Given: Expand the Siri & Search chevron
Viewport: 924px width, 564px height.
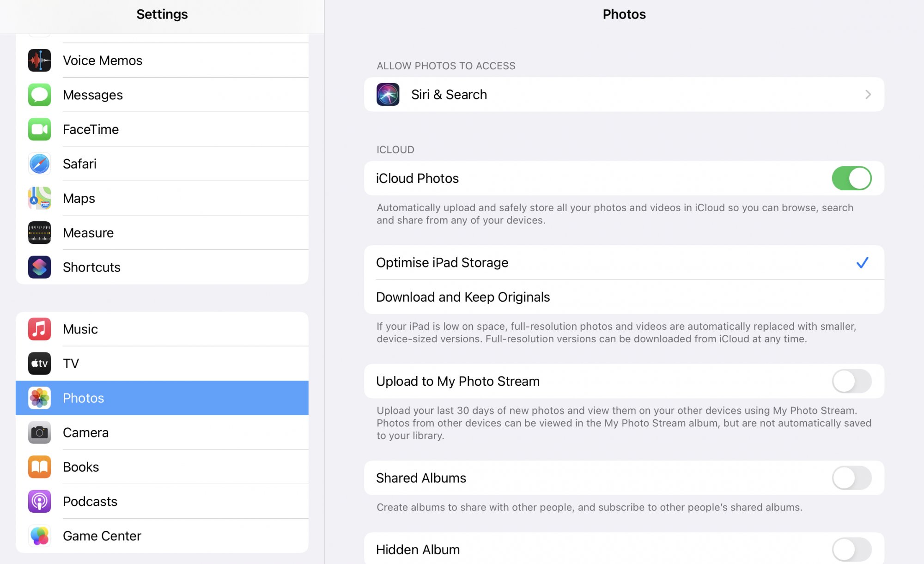Looking at the screenshot, I should 868,95.
